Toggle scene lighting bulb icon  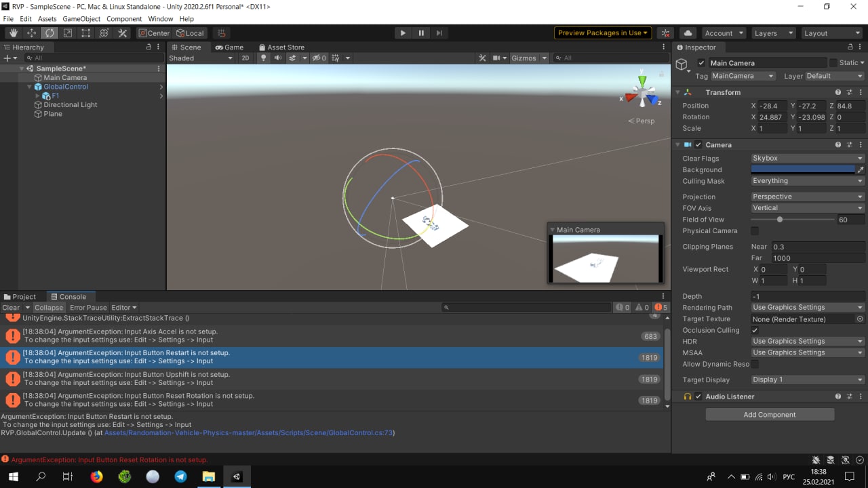(x=264, y=58)
